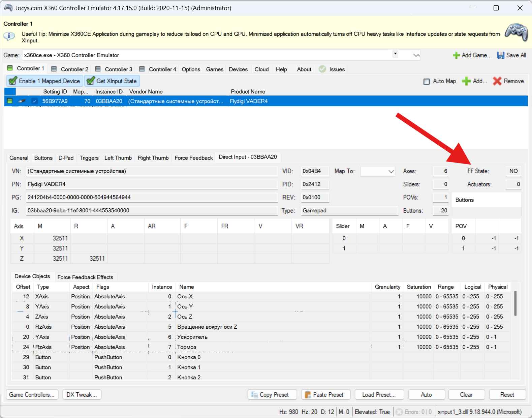The width and height of the screenshot is (532, 418).
Task: Select the Right Thumb sub-tab
Action: point(153,158)
